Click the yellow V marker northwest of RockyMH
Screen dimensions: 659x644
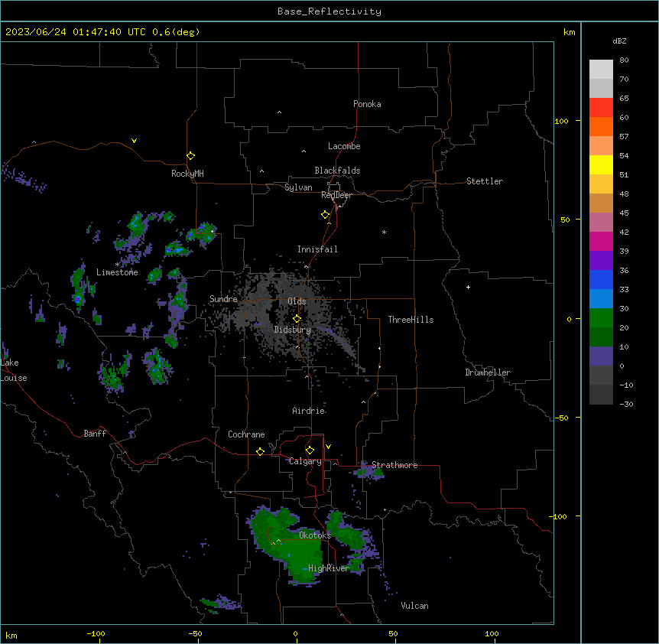coord(134,141)
